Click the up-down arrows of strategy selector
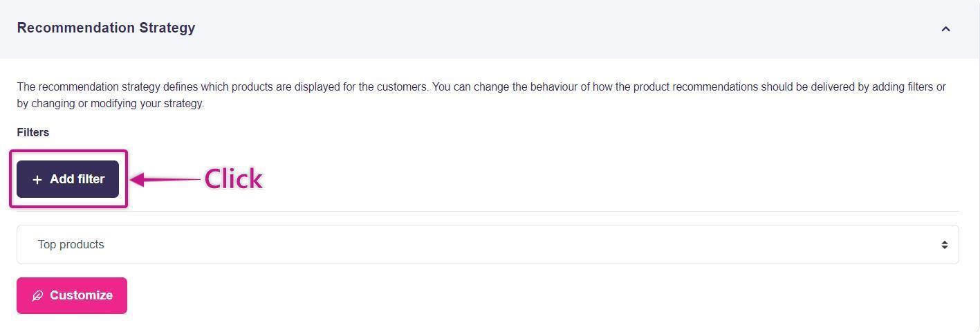 click(944, 245)
